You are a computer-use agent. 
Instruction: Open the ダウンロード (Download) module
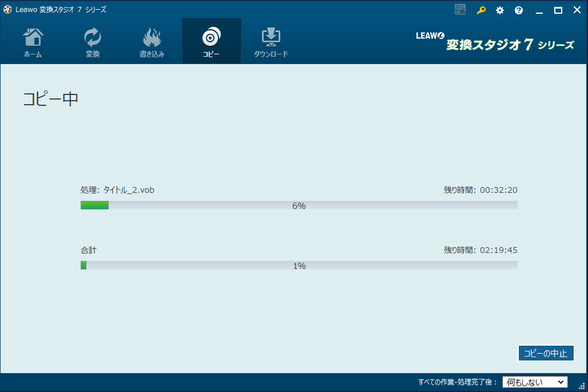(271, 42)
